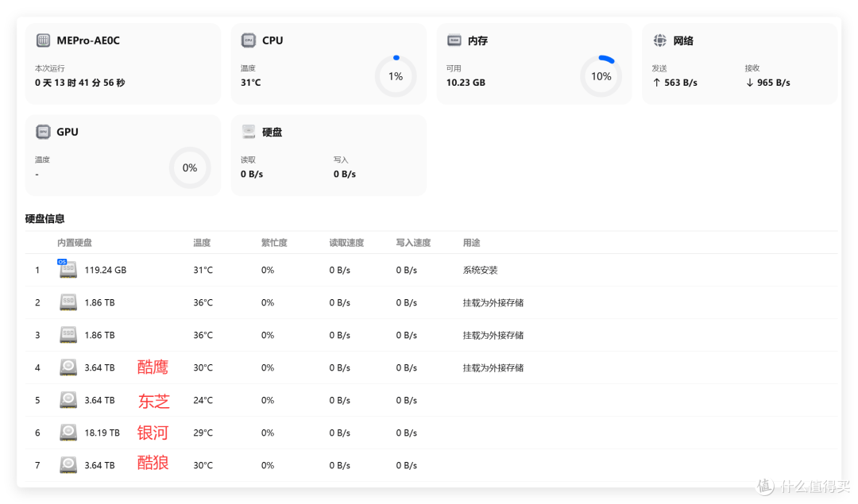Click the HDD icon of disk 7
The height and width of the screenshot is (504, 858).
click(68, 465)
